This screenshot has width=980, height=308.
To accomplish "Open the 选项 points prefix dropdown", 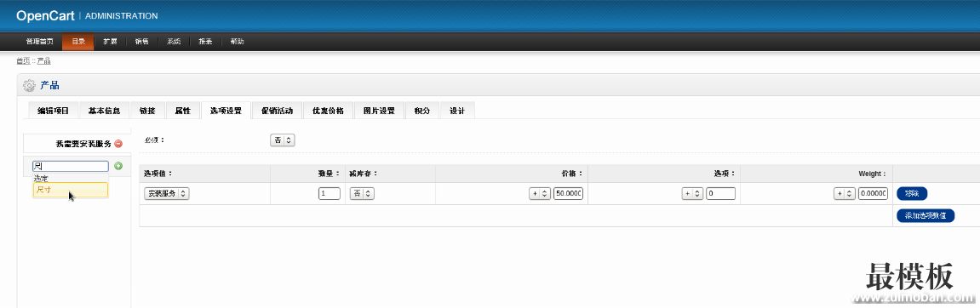I will pos(692,194).
